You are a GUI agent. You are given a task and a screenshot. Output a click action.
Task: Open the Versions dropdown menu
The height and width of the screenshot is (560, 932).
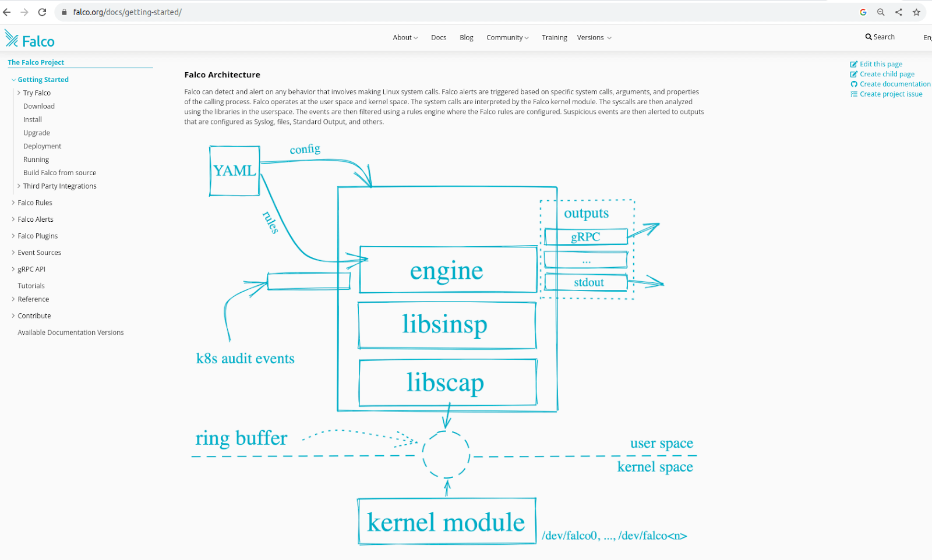(594, 38)
